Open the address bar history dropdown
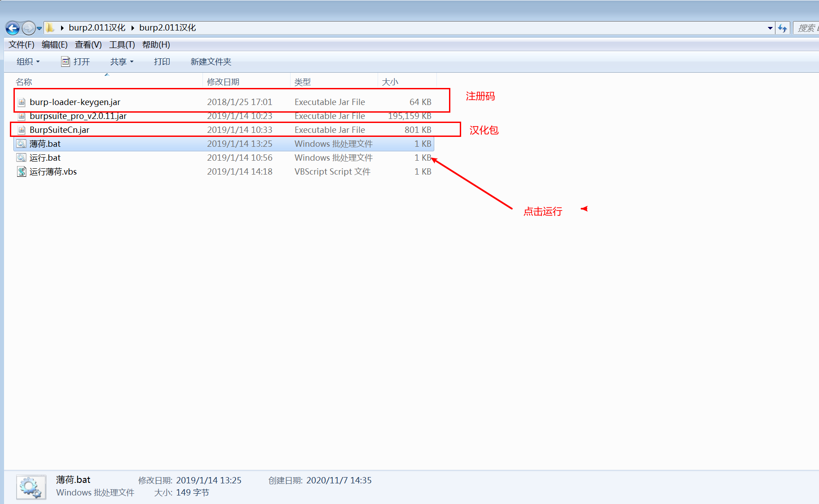This screenshot has width=819, height=504. point(770,28)
